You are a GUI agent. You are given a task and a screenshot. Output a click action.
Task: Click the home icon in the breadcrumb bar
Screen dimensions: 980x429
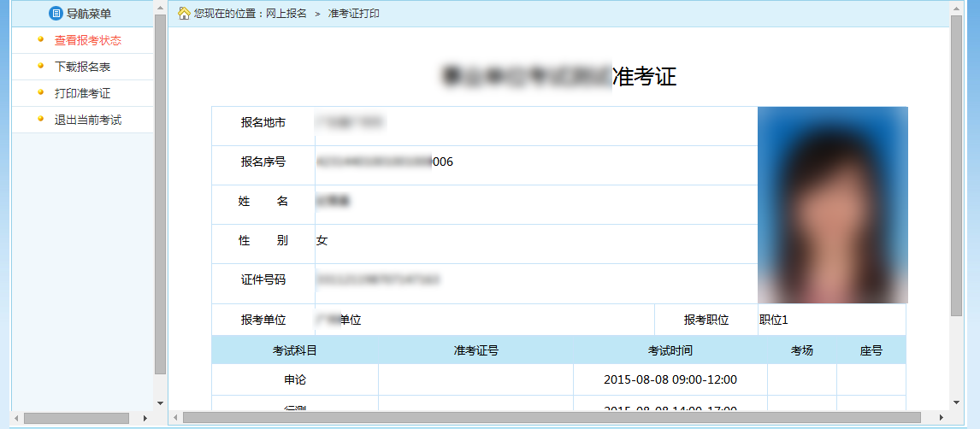[x=184, y=14]
